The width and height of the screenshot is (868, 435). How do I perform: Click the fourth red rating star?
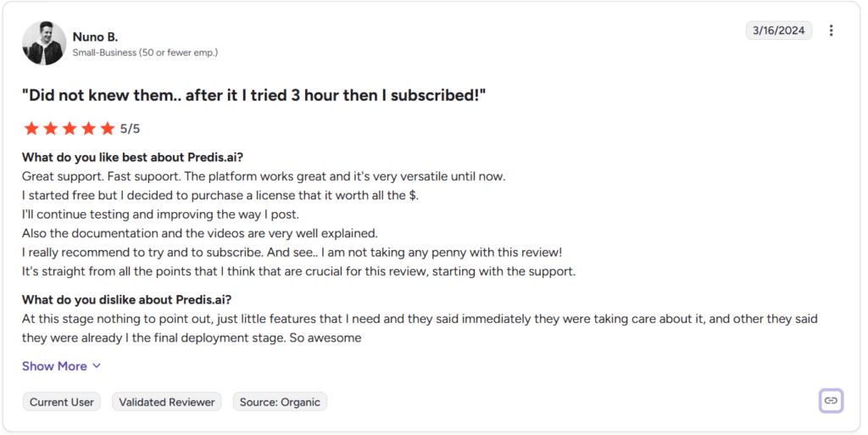(x=88, y=129)
